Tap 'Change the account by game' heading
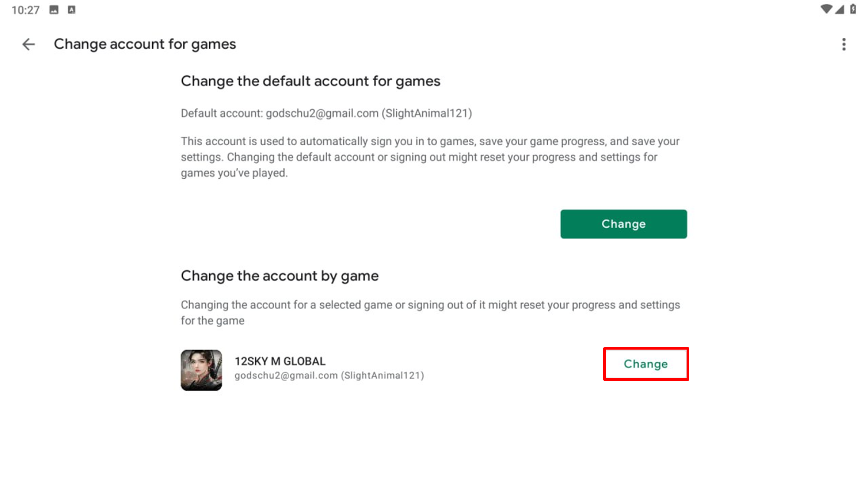The image size is (868, 488). 279,276
